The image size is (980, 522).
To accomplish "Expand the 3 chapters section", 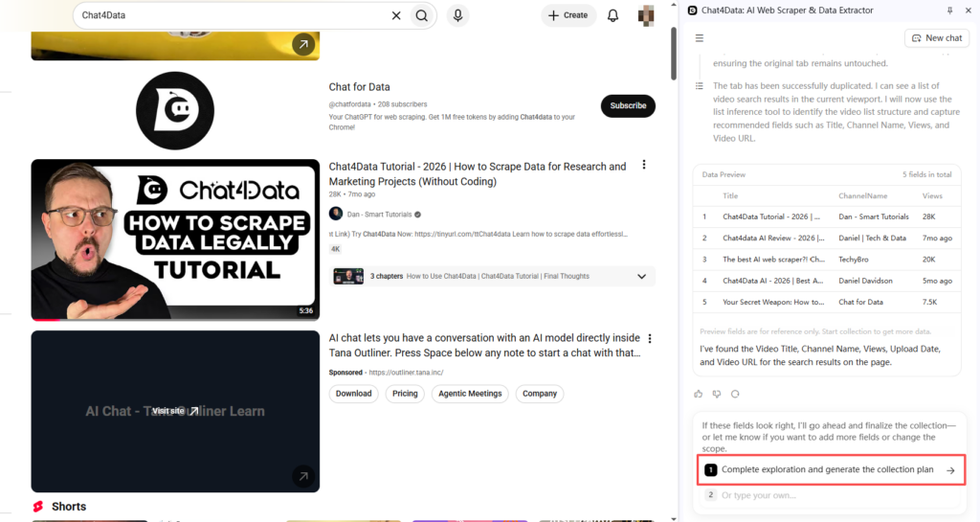I will (641, 276).
